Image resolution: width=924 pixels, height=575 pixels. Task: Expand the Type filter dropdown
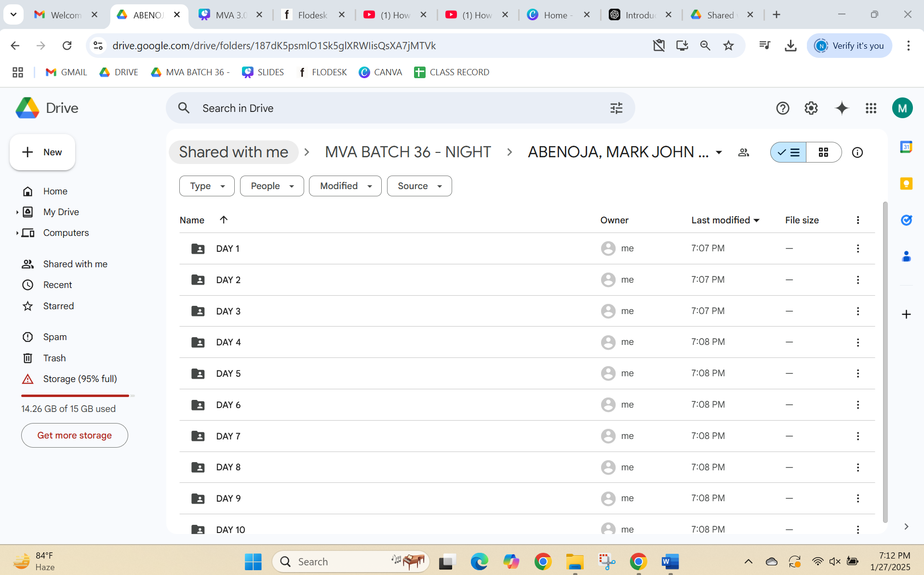coord(207,186)
